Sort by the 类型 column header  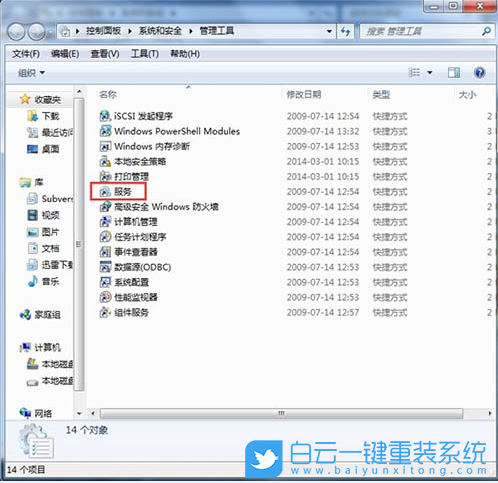pyautogui.click(x=381, y=95)
